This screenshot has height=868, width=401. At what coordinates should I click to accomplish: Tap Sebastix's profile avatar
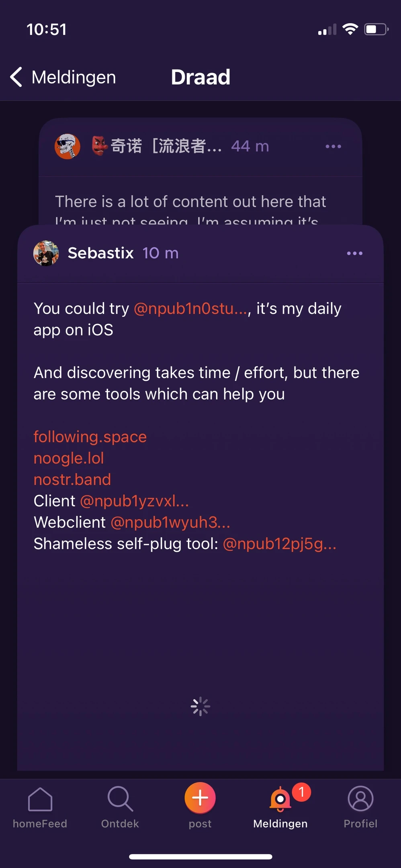pyautogui.click(x=46, y=253)
